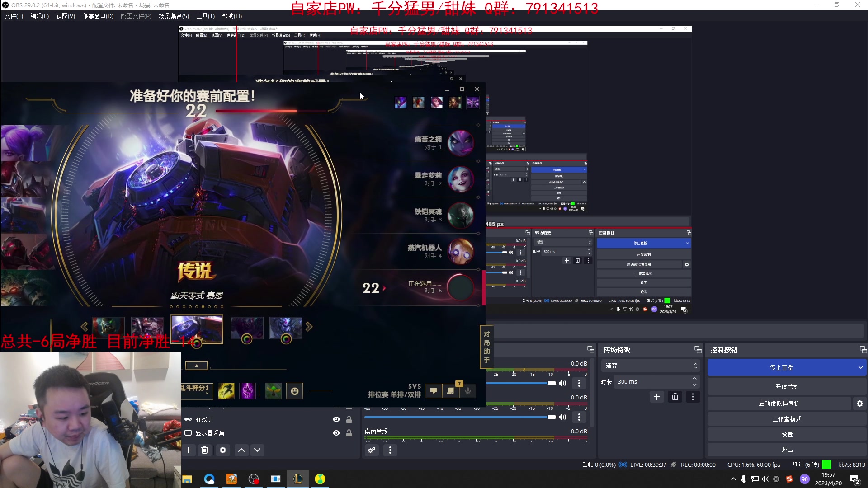
Task: Move the source down in the list
Action: [257, 450]
